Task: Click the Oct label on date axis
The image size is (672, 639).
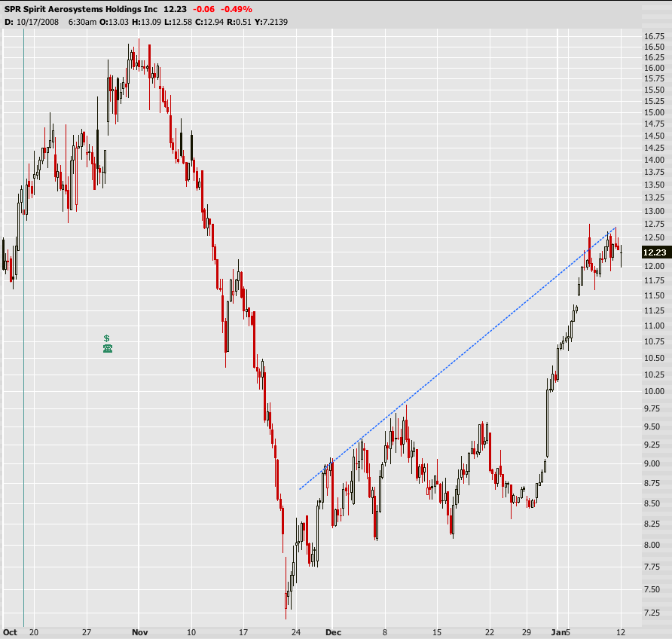Action: [x=11, y=631]
